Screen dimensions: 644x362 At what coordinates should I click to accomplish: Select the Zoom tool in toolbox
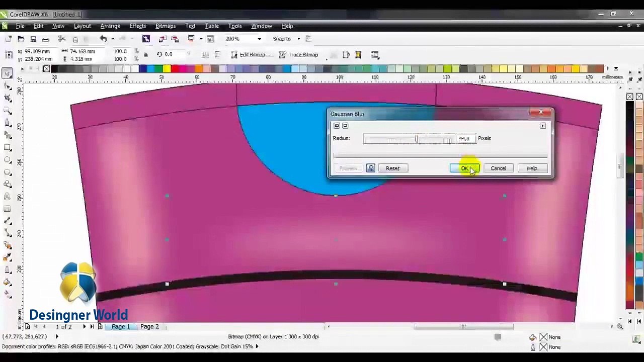point(8,110)
